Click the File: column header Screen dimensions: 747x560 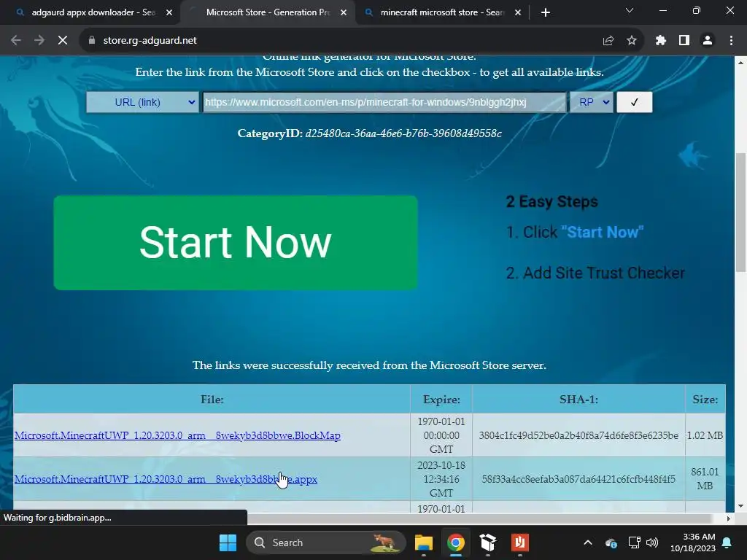(x=212, y=399)
